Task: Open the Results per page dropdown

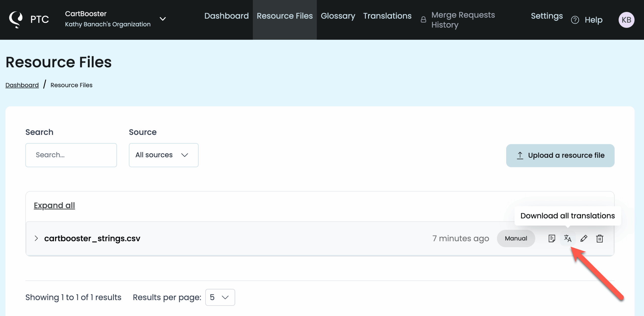Action: tap(220, 297)
